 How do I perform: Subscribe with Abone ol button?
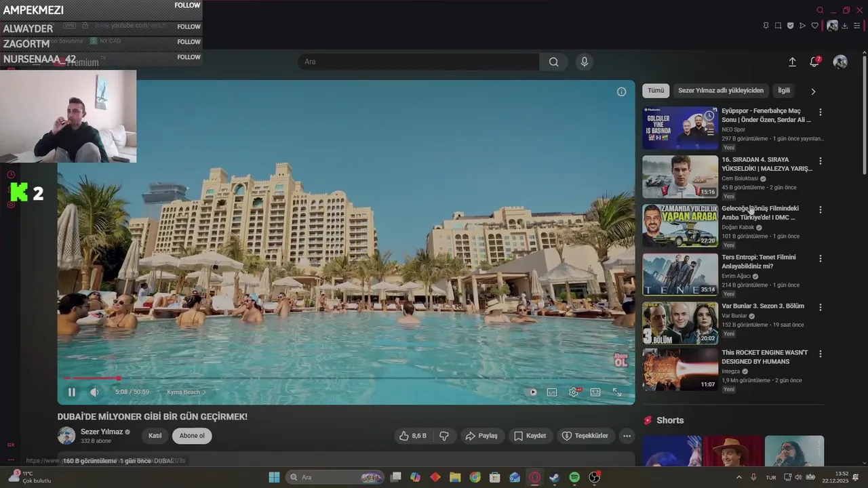192,436
